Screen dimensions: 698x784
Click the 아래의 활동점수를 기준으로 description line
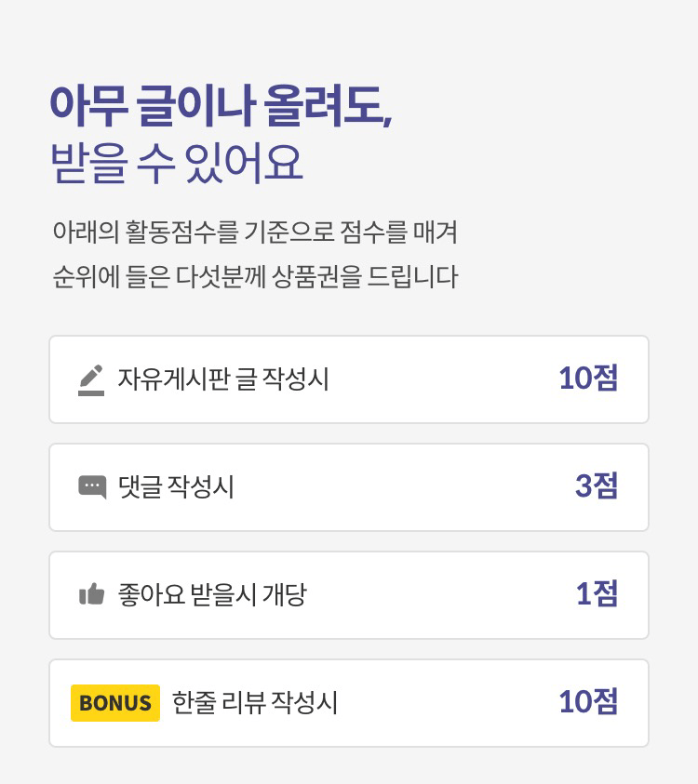pyautogui.click(x=255, y=232)
